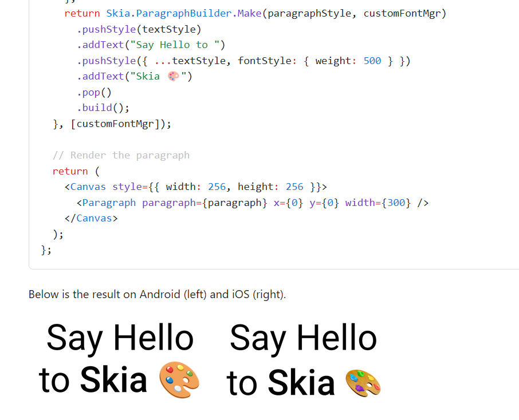Viewport: 519px width, 420px height.
Task: Click the palette emoji inside addText string
Action: coord(174,77)
